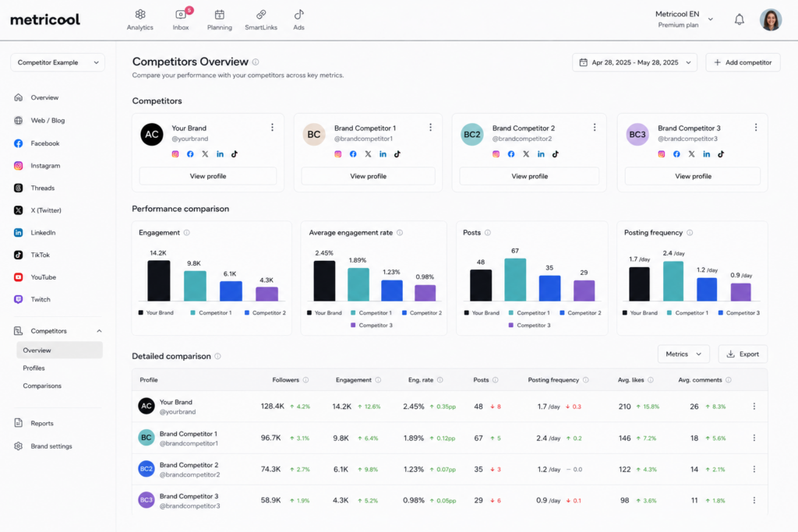Select Comparisons under Competitors
The image size is (798, 532).
pyautogui.click(x=42, y=386)
